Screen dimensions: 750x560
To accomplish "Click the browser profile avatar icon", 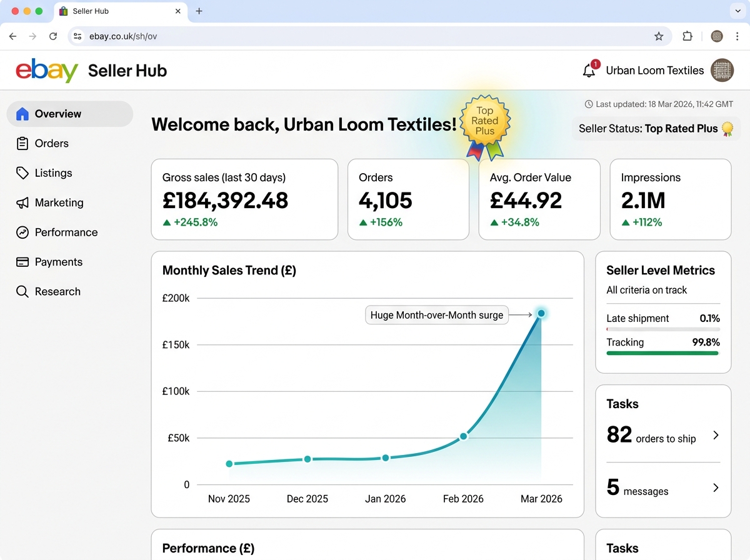I will pyautogui.click(x=717, y=36).
